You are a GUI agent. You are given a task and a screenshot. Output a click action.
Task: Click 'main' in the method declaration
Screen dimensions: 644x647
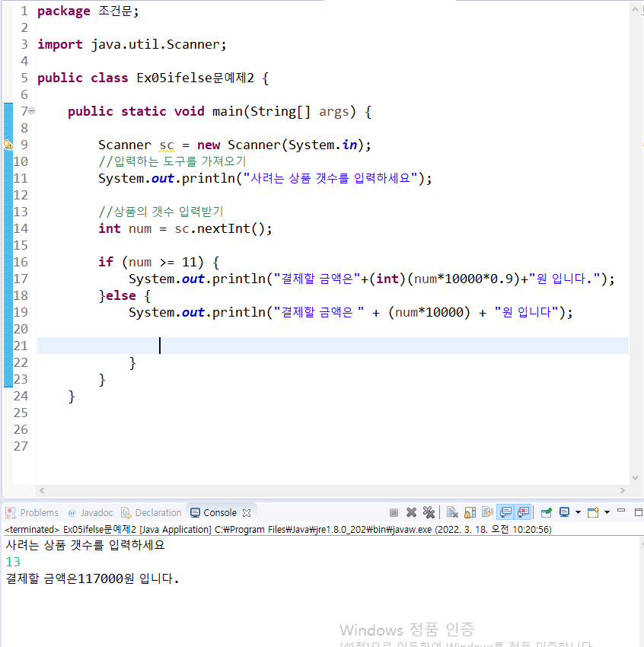[x=228, y=111]
